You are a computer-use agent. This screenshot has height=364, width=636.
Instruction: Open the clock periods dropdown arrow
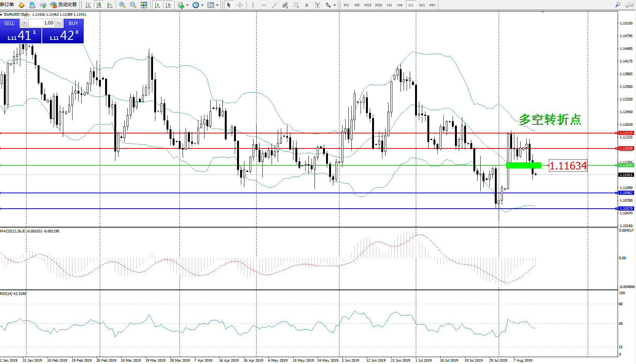click(x=202, y=5)
